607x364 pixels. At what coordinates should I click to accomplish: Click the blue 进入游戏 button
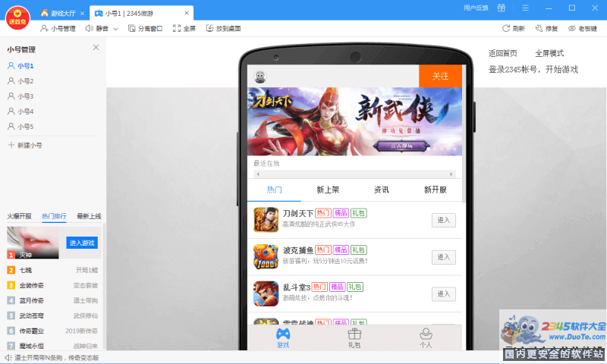pyautogui.click(x=82, y=243)
